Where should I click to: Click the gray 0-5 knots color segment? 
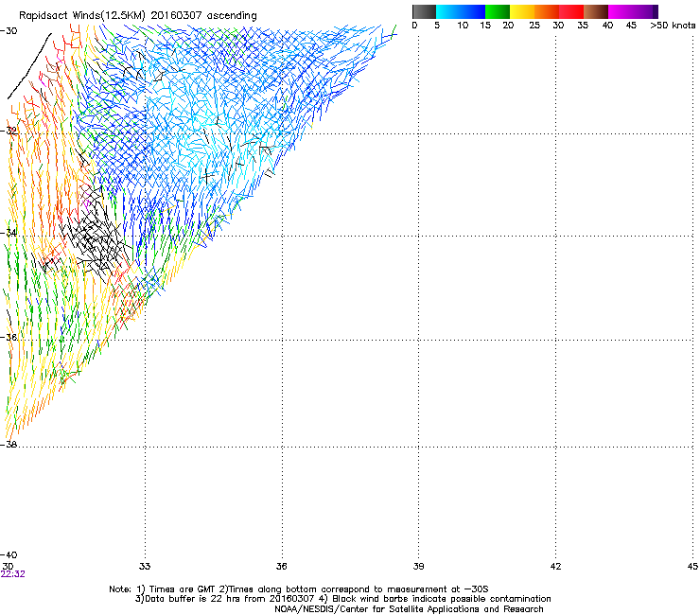[x=424, y=11]
